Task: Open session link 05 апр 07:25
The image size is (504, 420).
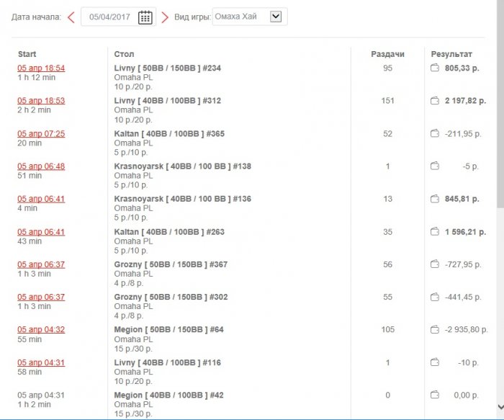Action: (x=41, y=133)
